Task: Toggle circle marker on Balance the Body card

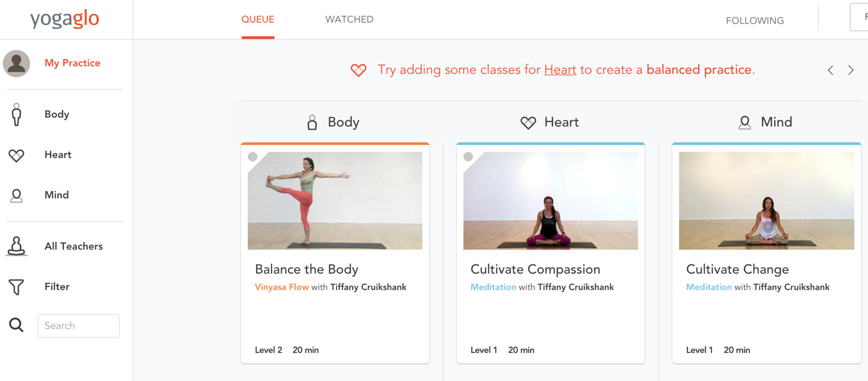Action: coord(253,157)
